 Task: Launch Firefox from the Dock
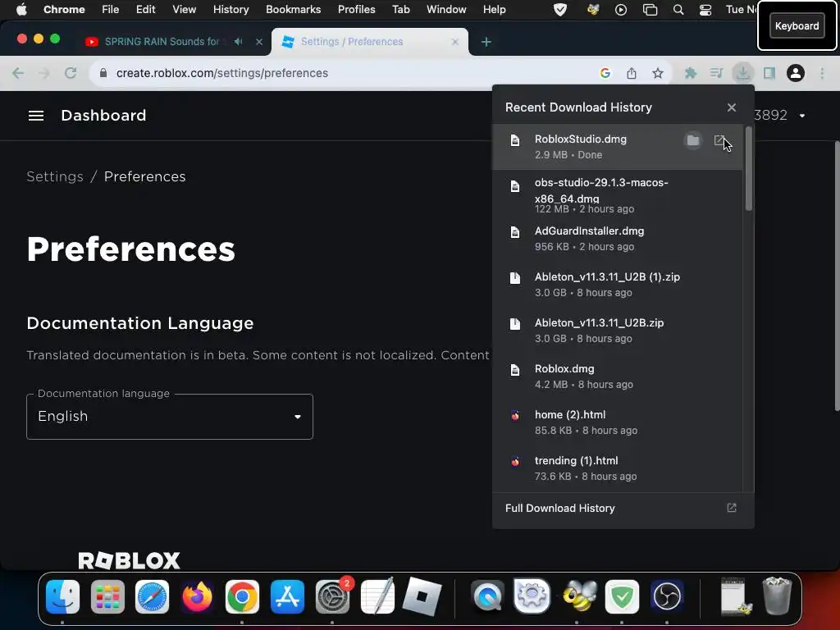tap(197, 596)
